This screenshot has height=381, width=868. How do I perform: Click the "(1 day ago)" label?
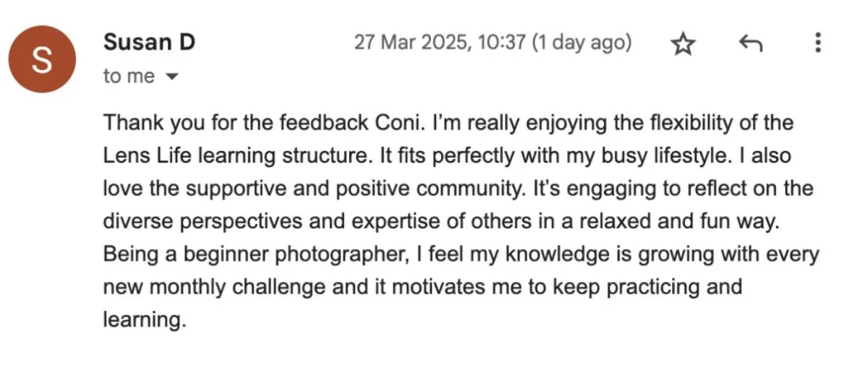pyautogui.click(x=582, y=43)
